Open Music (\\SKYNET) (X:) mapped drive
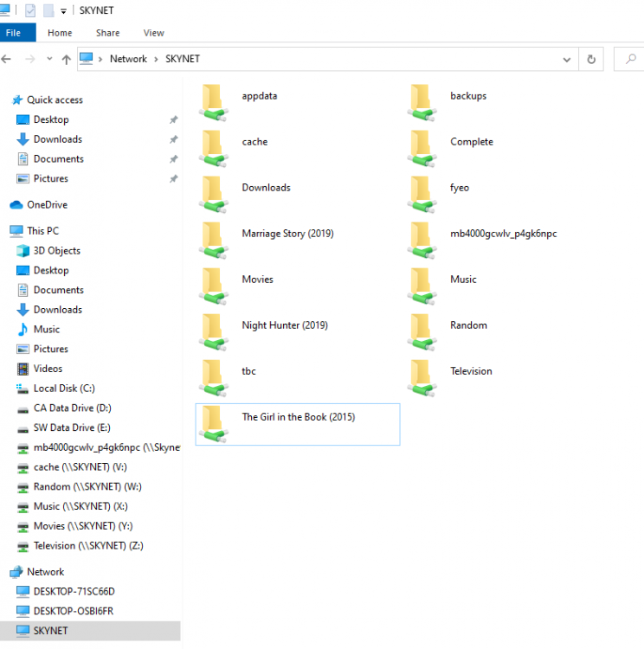The image size is (644, 649). tap(80, 506)
